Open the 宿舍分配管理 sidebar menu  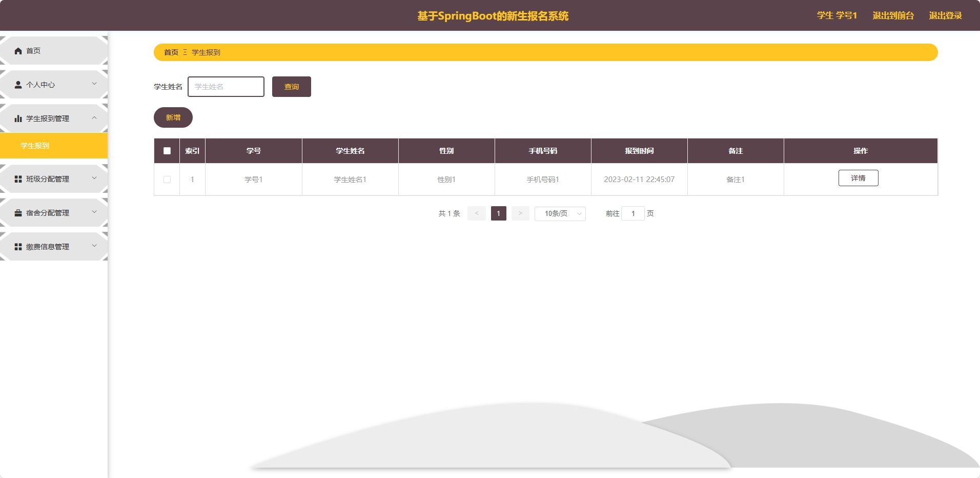point(54,213)
